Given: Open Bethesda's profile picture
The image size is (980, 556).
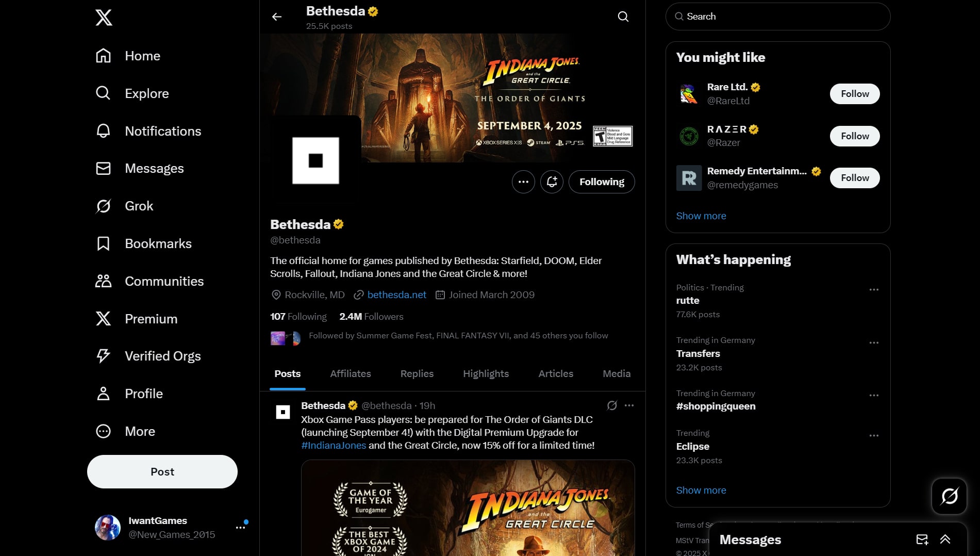Looking at the screenshot, I should 315,160.
